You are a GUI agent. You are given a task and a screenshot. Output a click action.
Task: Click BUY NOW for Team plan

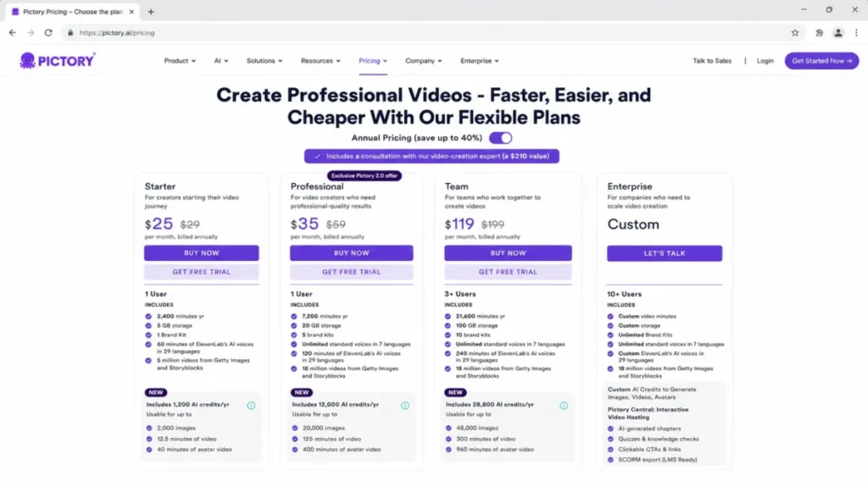pos(509,252)
